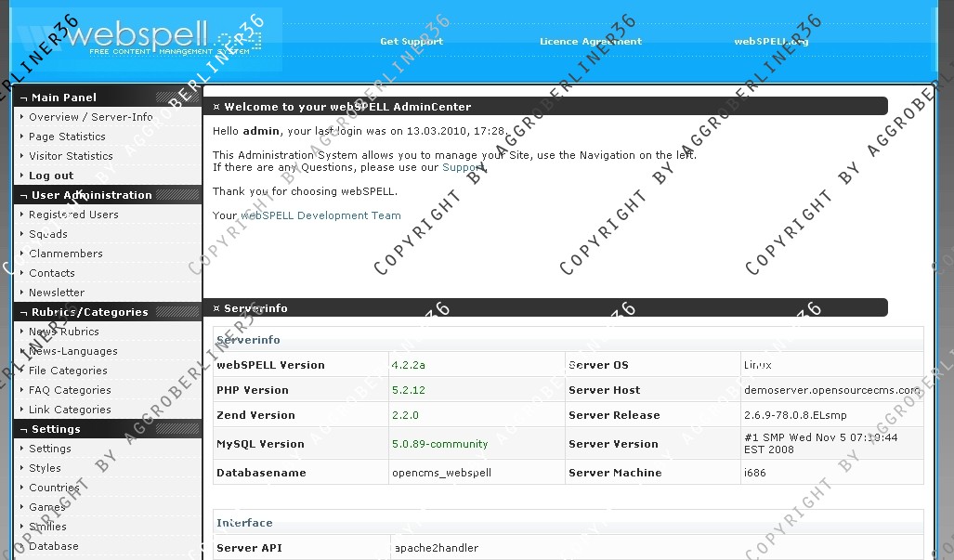
Task: Open Clanmembers in sidebar
Action: [66, 253]
